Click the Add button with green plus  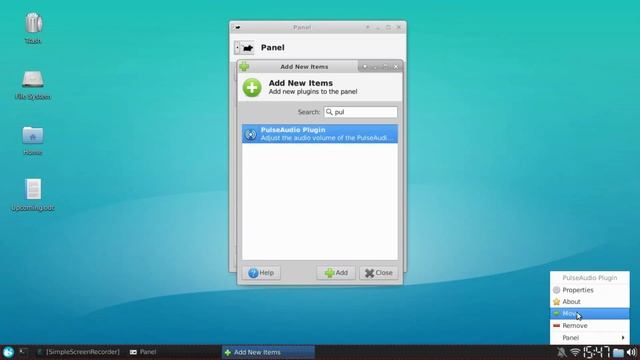pyautogui.click(x=336, y=273)
